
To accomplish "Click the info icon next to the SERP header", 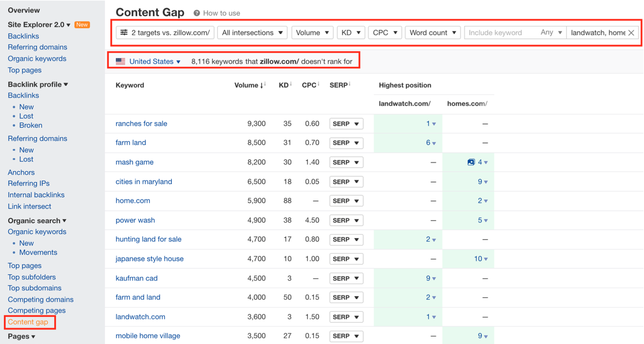I will [x=350, y=84].
